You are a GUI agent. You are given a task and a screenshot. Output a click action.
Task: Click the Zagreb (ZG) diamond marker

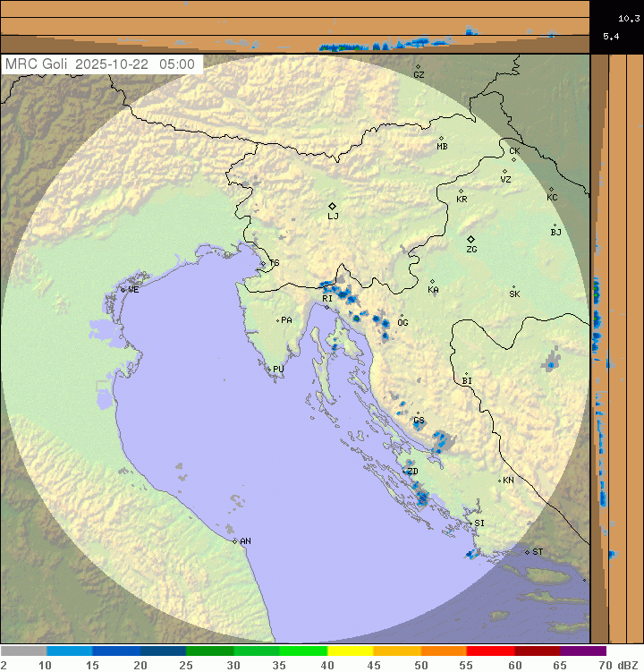click(x=470, y=239)
